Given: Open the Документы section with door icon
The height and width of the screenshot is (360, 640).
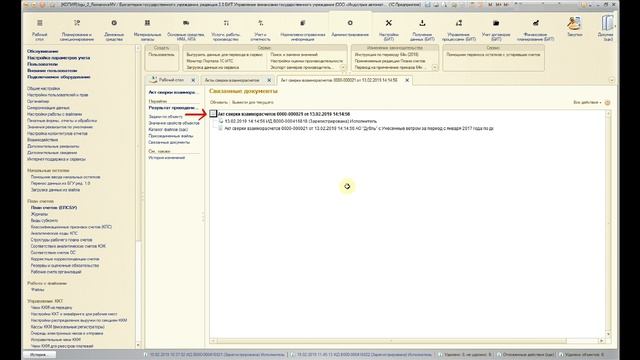Looking at the screenshot, I should coord(607,28).
